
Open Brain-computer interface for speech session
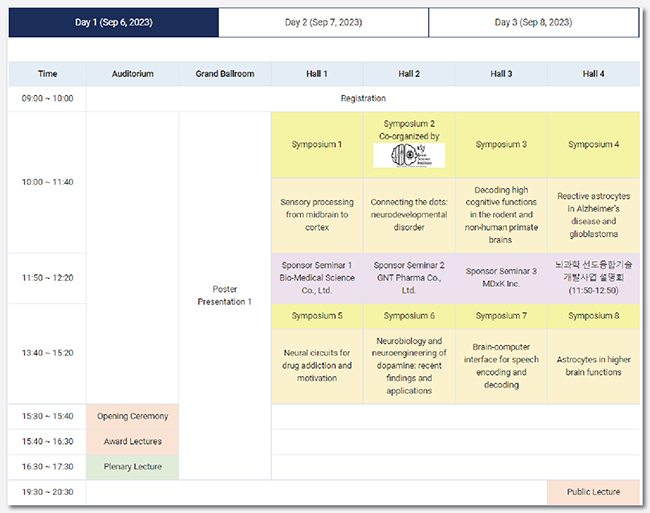501,366
